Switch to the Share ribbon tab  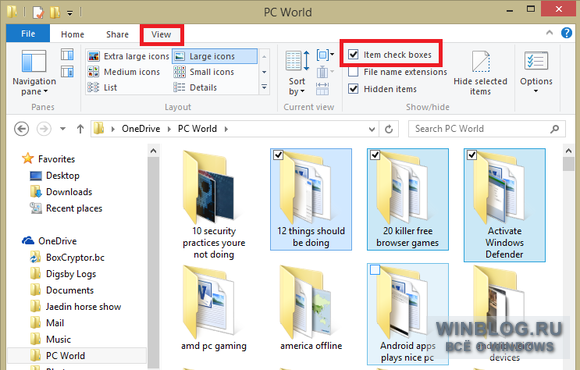117,34
